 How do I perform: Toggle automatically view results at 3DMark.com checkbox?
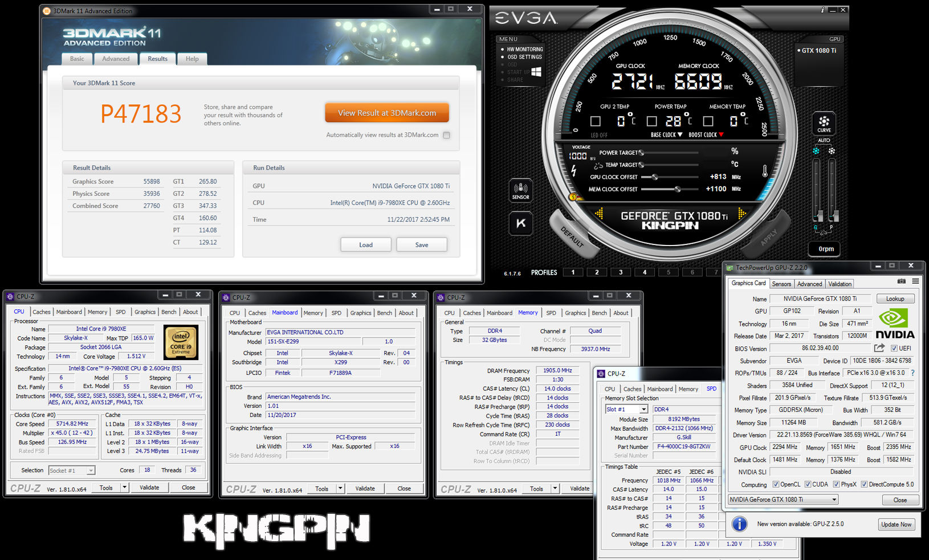447,135
